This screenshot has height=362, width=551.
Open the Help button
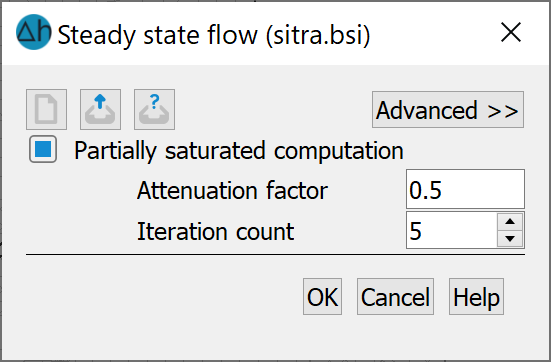pyautogui.click(x=476, y=297)
